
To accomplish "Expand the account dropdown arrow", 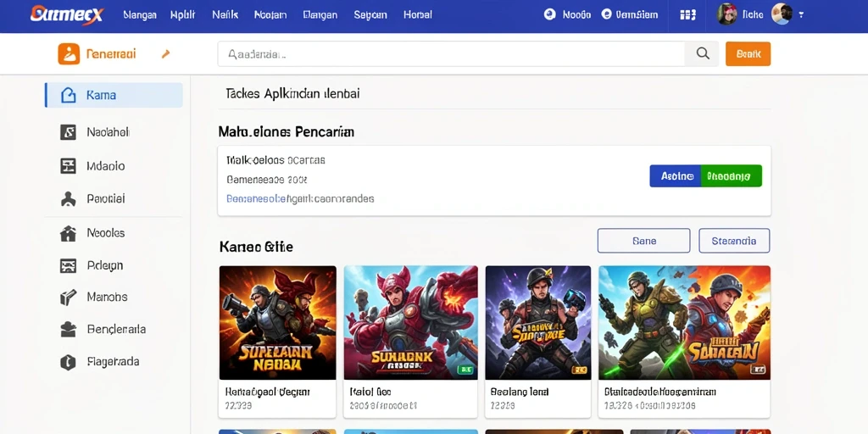I will pos(802,15).
